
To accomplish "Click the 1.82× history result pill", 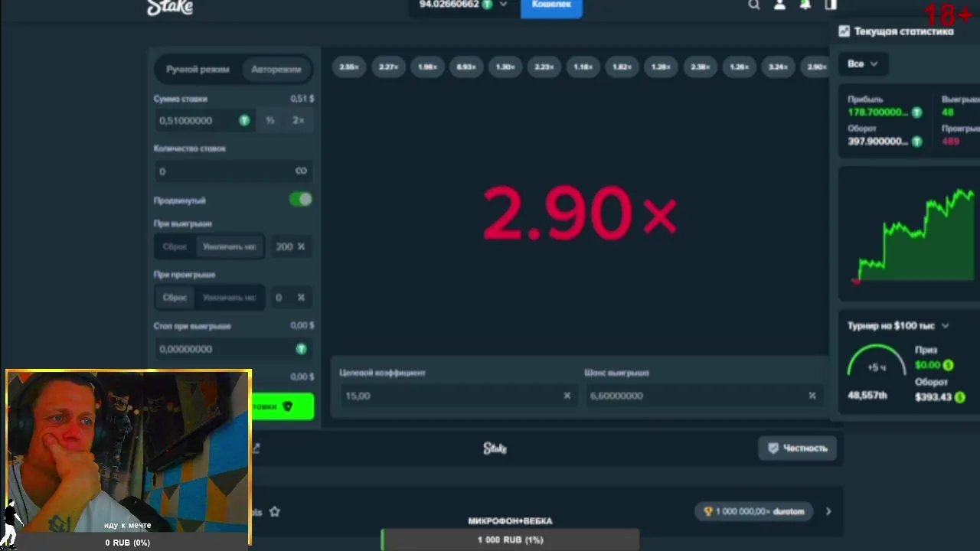I will [x=622, y=67].
